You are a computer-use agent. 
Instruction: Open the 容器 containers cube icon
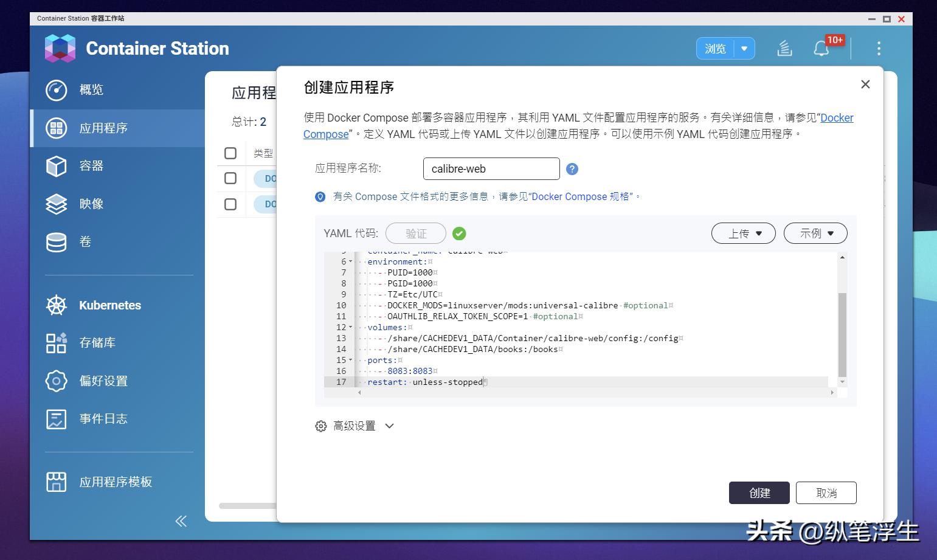pos(57,166)
